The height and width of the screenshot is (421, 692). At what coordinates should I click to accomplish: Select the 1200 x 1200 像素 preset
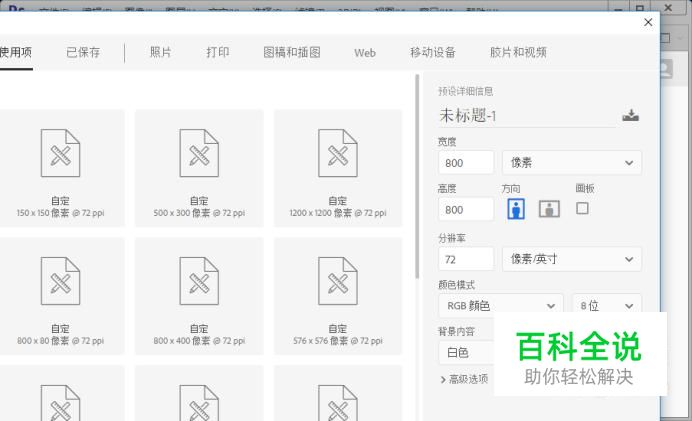338,168
